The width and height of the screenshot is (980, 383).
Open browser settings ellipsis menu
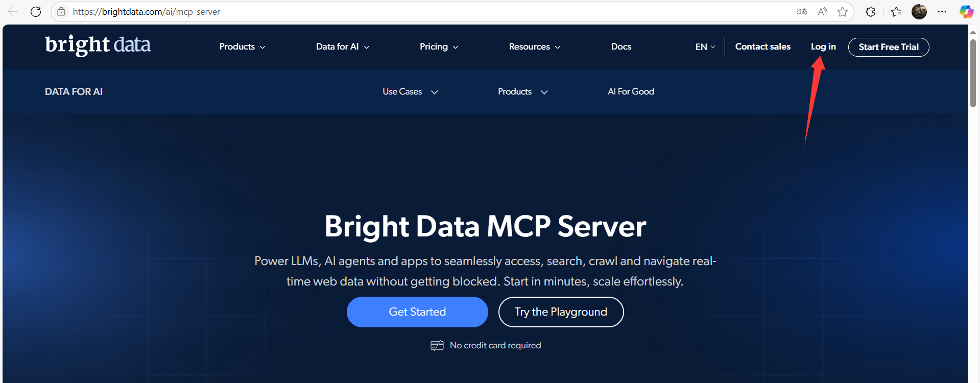coord(942,12)
